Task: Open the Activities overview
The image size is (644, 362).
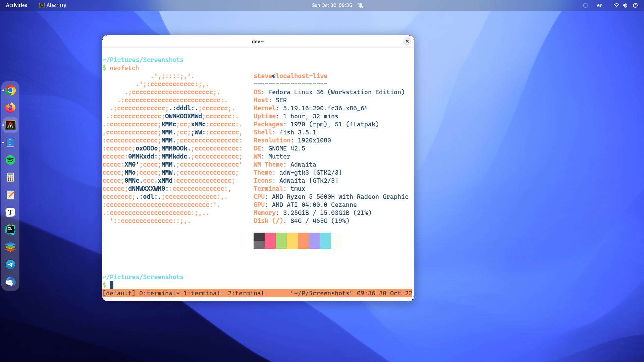Action: 16,5
